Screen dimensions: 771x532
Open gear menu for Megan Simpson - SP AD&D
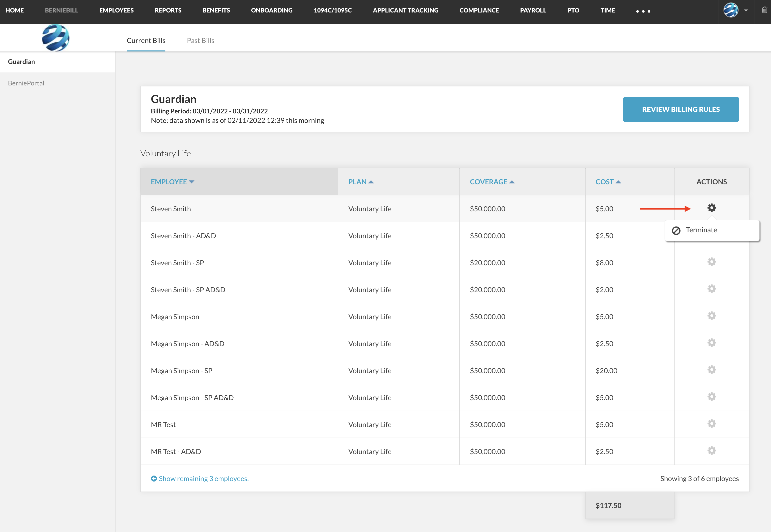coord(711,397)
